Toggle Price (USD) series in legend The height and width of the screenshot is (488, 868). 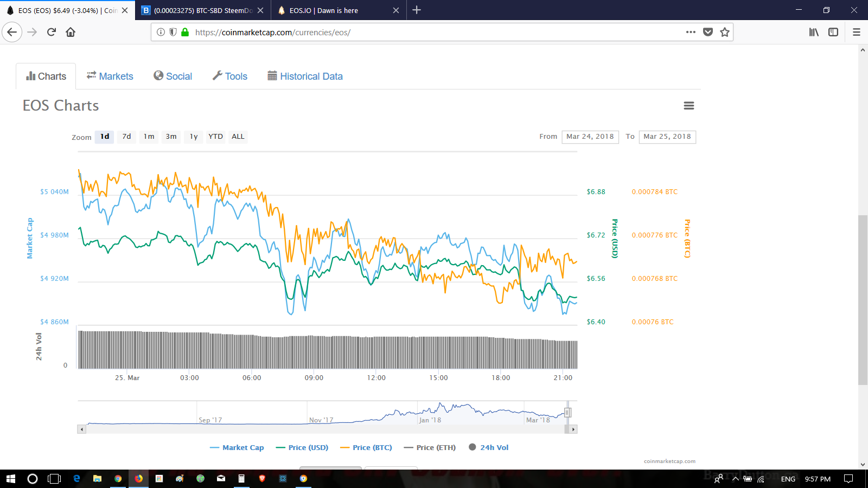tap(302, 447)
